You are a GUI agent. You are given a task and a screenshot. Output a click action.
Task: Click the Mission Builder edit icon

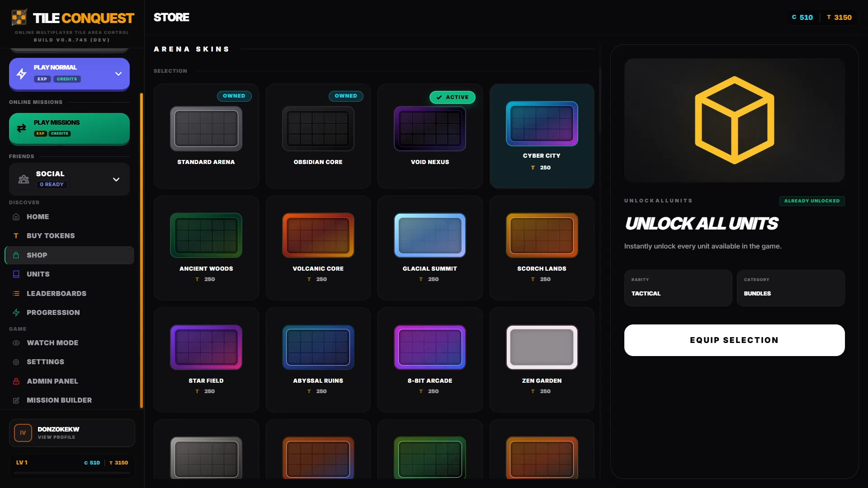click(16, 400)
